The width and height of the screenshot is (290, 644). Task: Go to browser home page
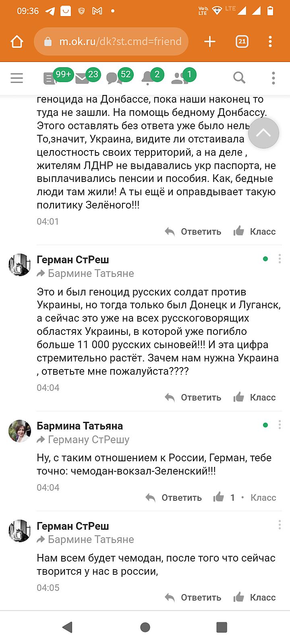pos(17,41)
